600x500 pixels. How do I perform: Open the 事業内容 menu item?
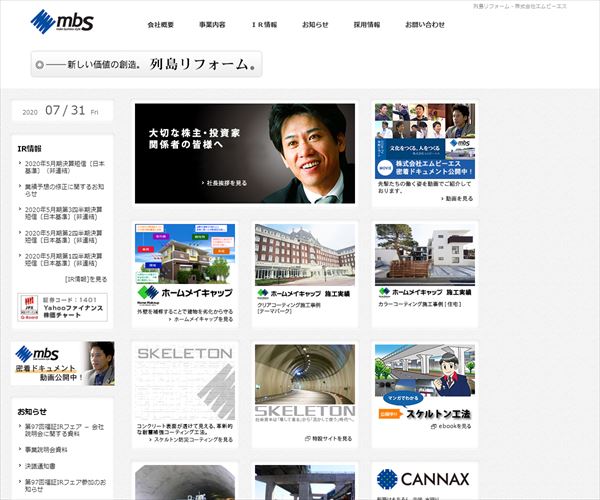[212, 24]
